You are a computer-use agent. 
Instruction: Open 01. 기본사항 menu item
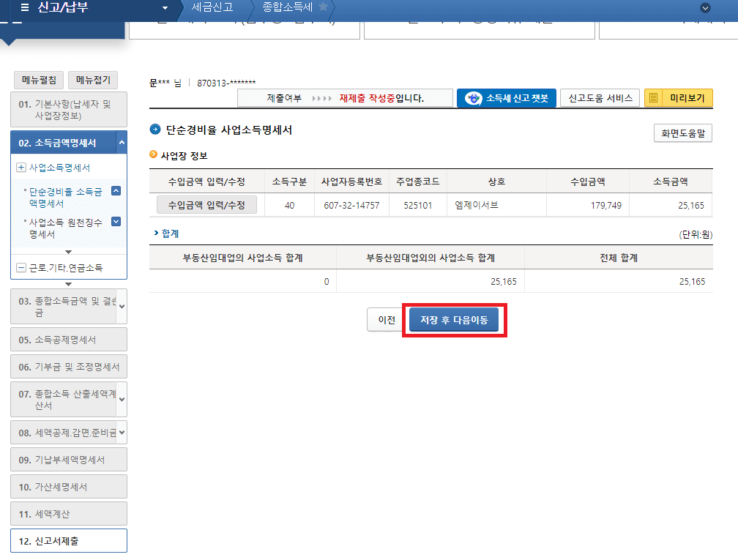pos(69,110)
